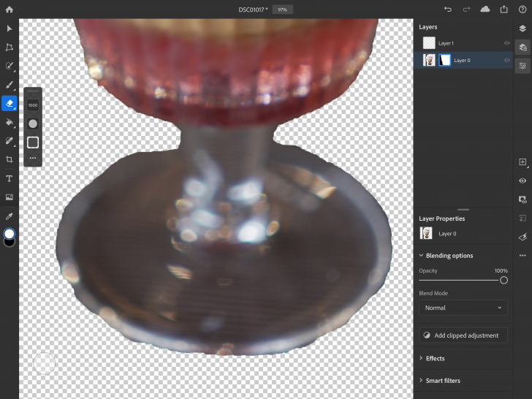This screenshot has height=399, width=532.
Task: Select Layer 0 image thumbnail
Action: pos(429,60)
